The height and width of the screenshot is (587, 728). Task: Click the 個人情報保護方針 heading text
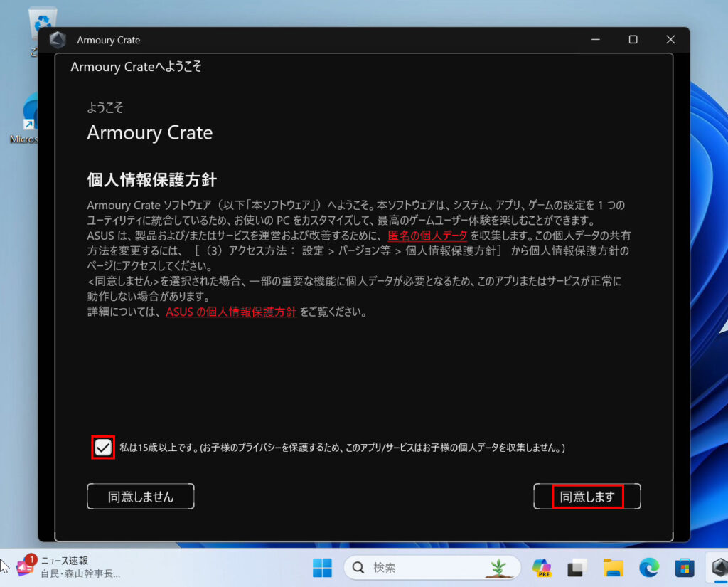(152, 180)
